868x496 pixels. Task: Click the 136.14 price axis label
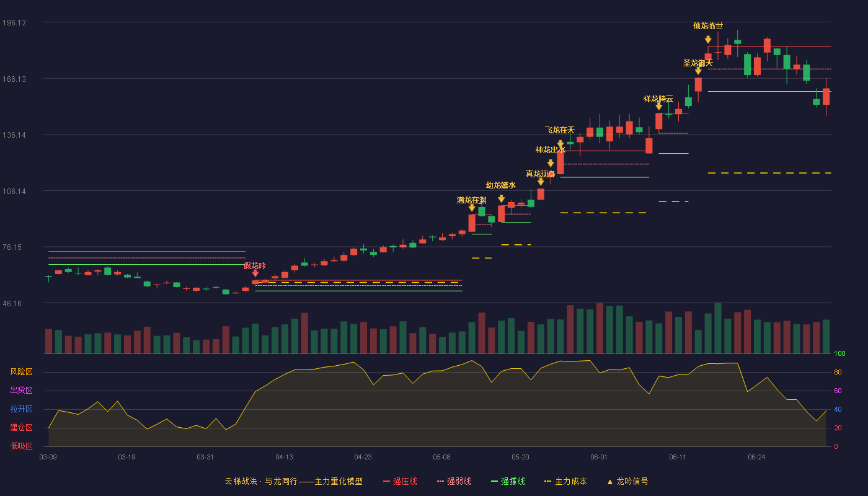[14, 135]
